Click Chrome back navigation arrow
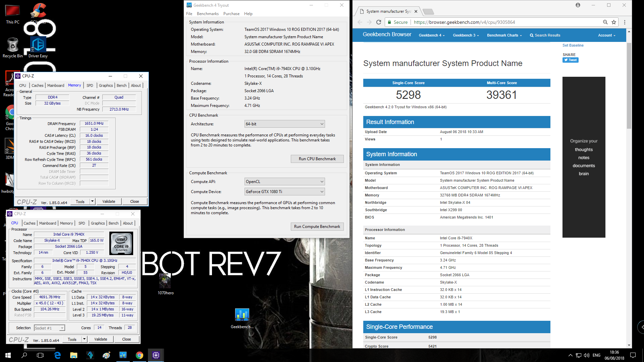Image resolution: width=644 pixels, height=362 pixels. point(360,22)
